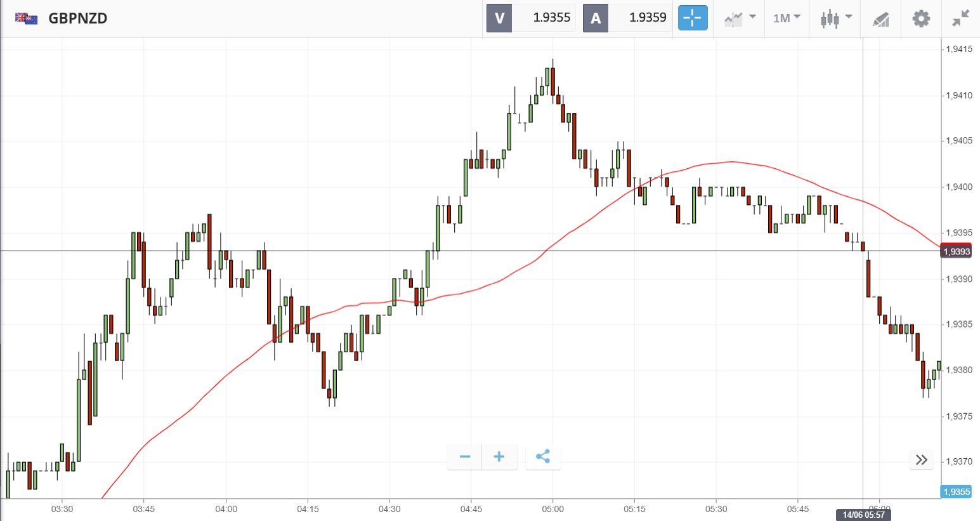This screenshot has height=521, width=980.
Task: Jump to latest candles with double-arrow button
Action: click(922, 459)
